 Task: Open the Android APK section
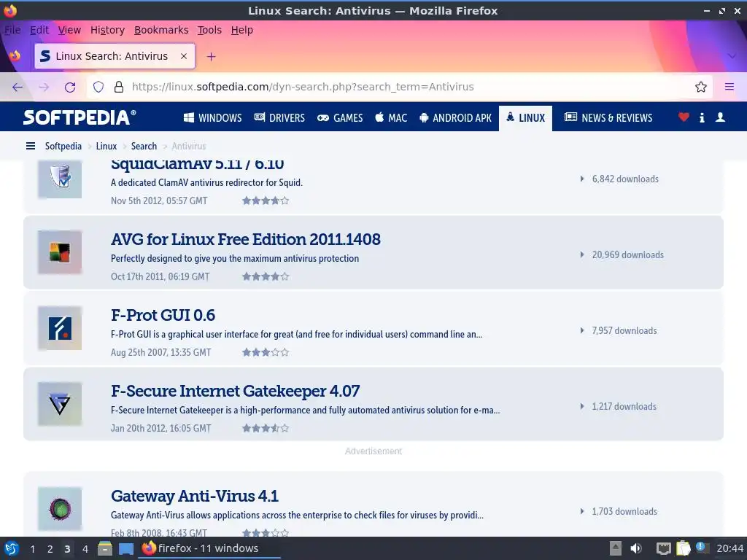click(455, 117)
